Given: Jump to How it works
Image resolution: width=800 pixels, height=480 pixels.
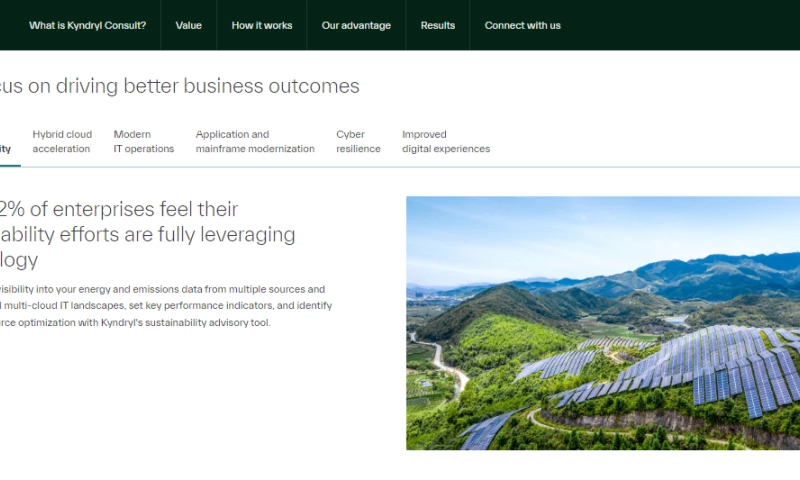Looking at the screenshot, I should pos(262,26).
